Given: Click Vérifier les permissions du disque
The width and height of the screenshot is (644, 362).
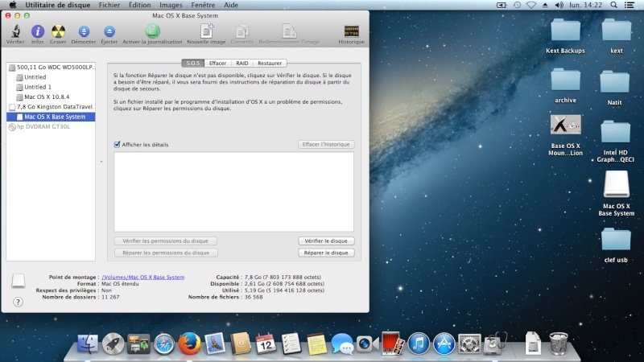Looking at the screenshot, I should [x=166, y=241].
